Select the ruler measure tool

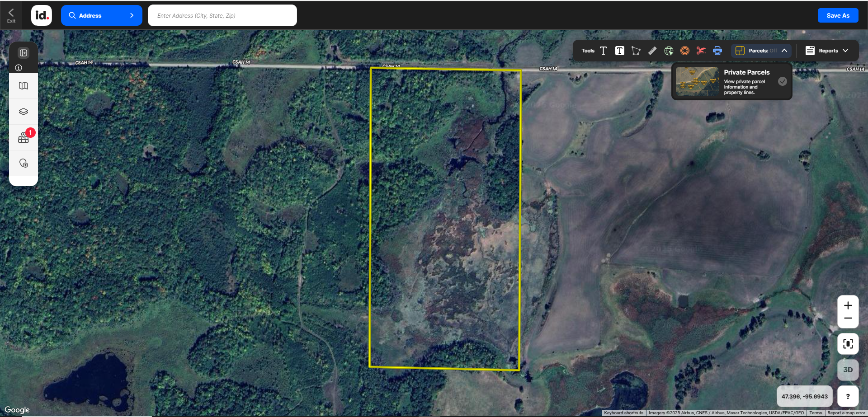click(x=652, y=51)
